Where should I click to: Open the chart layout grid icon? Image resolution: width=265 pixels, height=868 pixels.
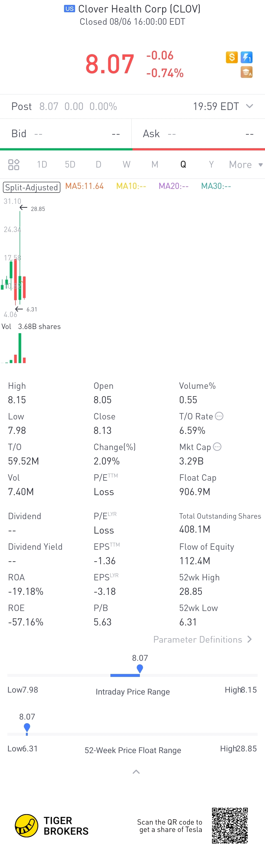click(14, 164)
